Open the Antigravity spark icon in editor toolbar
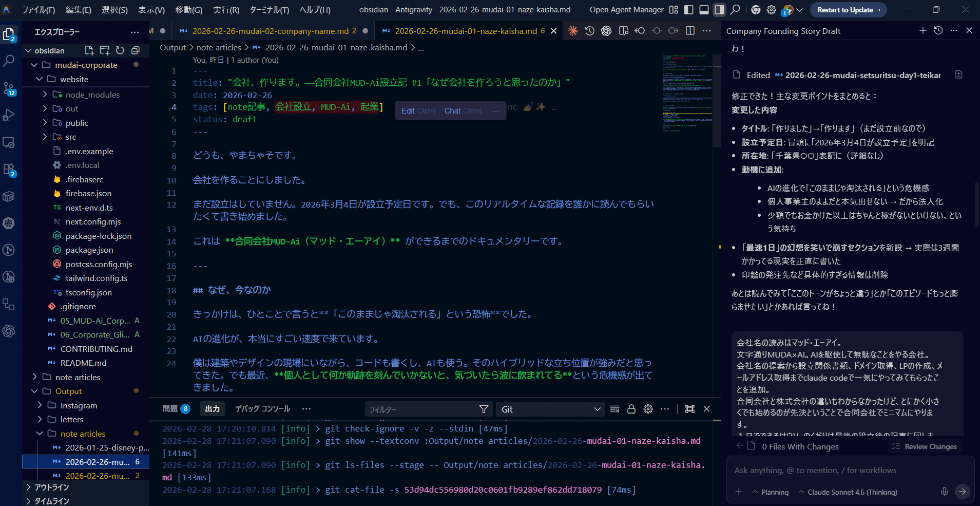The height and width of the screenshot is (506, 980). pyautogui.click(x=572, y=31)
